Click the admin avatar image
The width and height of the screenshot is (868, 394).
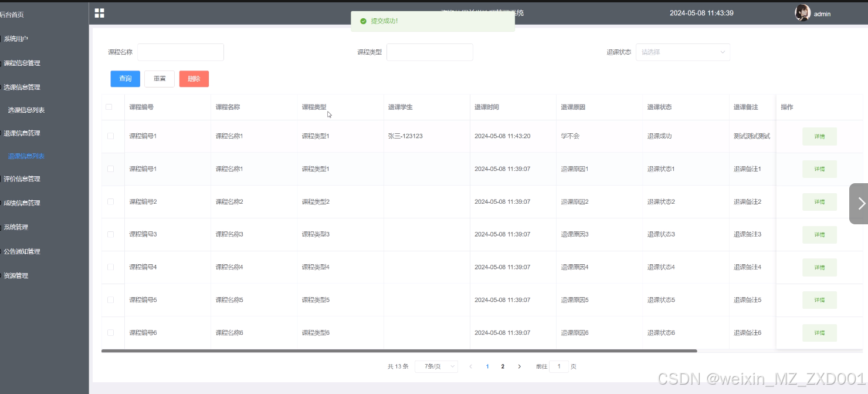click(x=802, y=13)
